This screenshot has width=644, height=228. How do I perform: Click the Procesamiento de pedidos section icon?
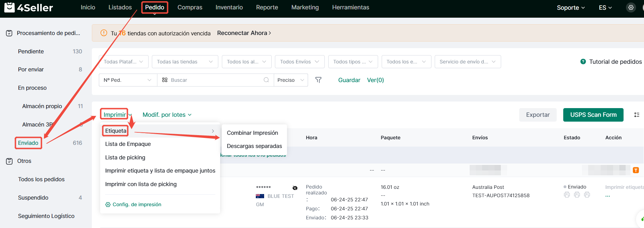tap(9, 33)
